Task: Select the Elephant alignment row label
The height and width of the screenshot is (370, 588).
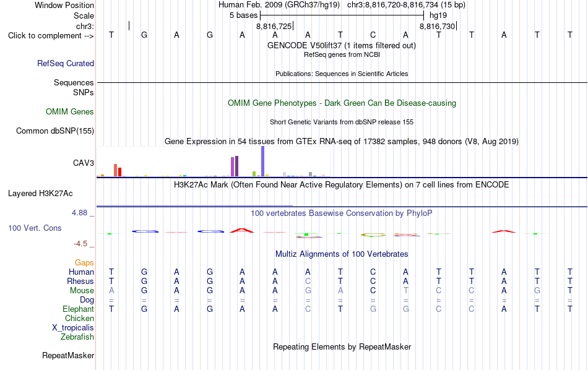Action: click(x=78, y=309)
